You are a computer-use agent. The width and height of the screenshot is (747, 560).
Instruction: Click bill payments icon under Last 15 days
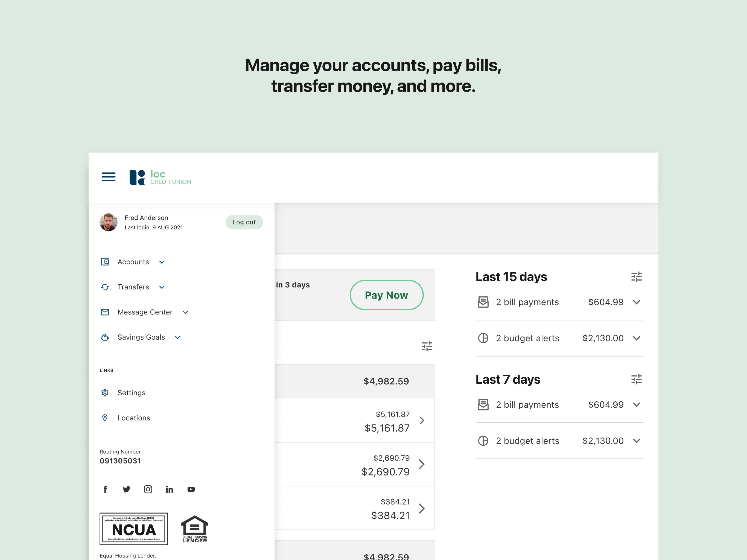tap(483, 302)
